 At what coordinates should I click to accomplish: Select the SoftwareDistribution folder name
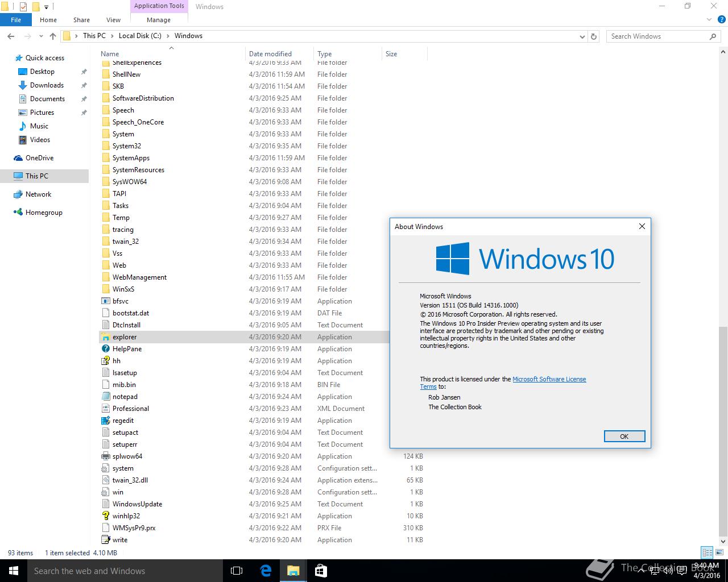pos(143,98)
